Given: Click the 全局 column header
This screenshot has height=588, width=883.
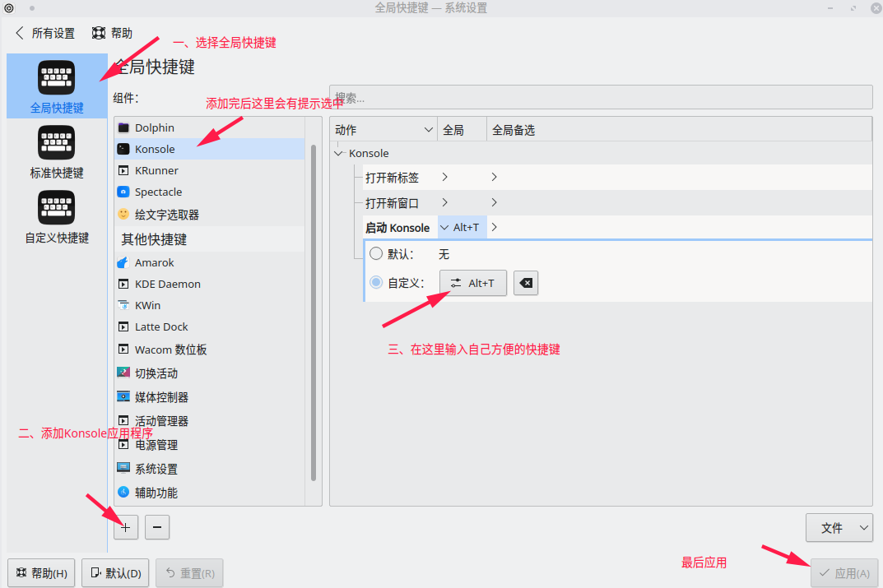Looking at the screenshot, I should click(462, 130).
